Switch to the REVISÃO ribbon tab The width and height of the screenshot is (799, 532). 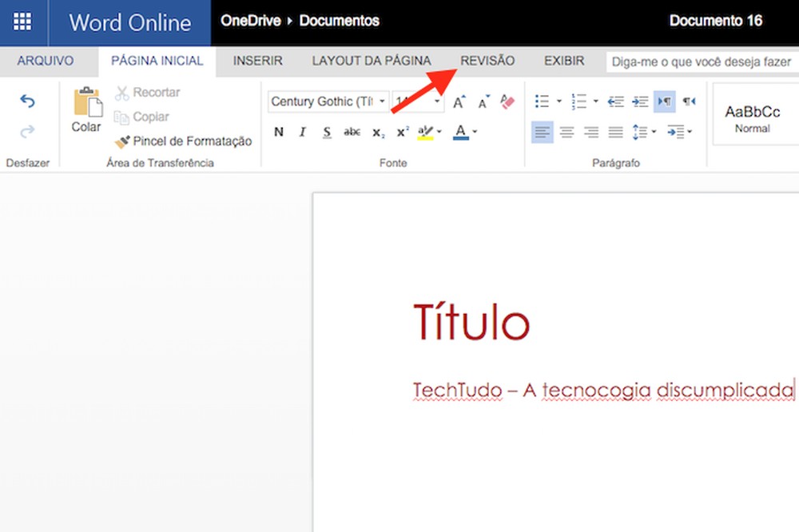click(487, 61)
